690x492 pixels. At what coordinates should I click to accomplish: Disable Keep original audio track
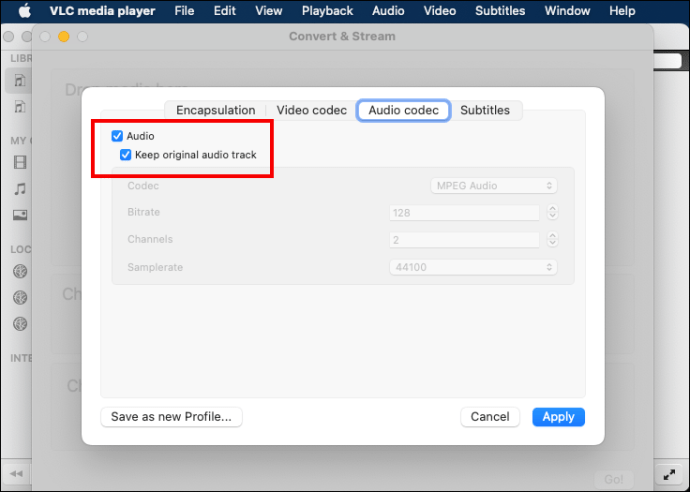click(126, 155)
